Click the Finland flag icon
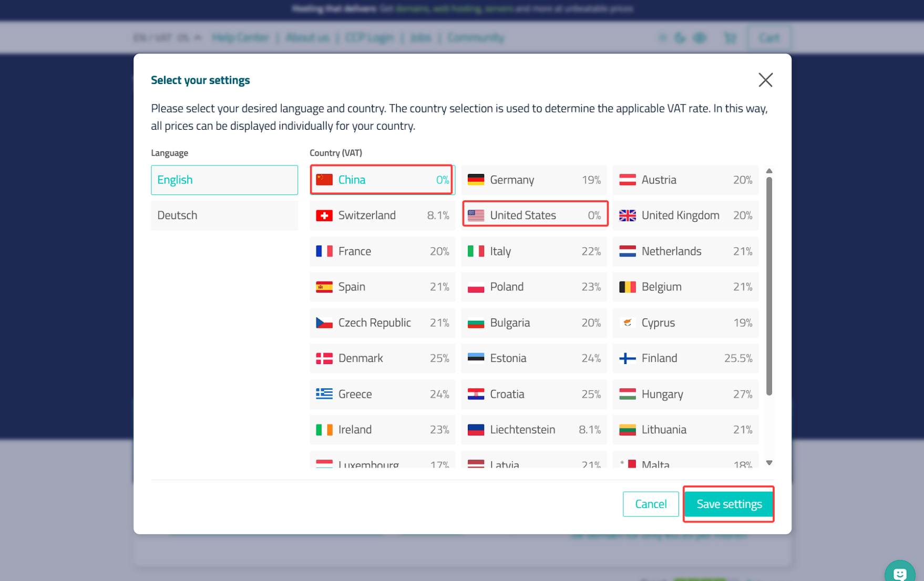Screen dimensions: 924x581 628,358
